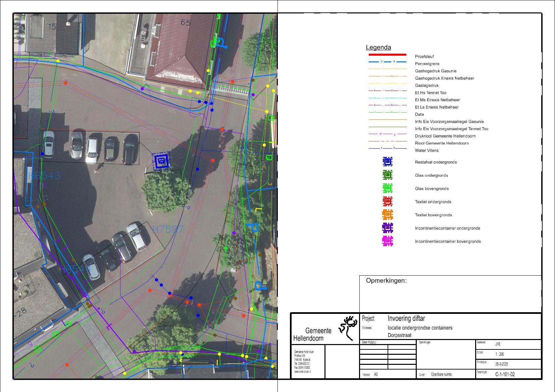Click the red Proefsleuf line sample
Screen dimensions: 555x392
(x=387, y=55)
